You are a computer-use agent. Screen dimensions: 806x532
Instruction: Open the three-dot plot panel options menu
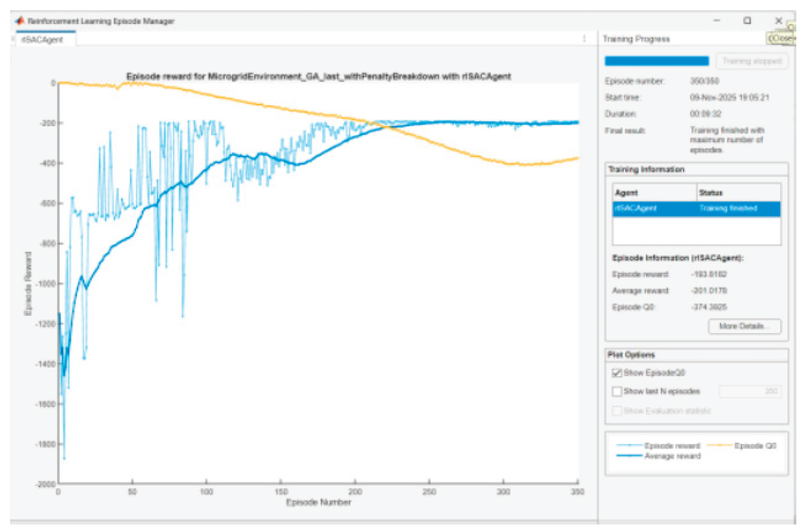click(584, 39)
